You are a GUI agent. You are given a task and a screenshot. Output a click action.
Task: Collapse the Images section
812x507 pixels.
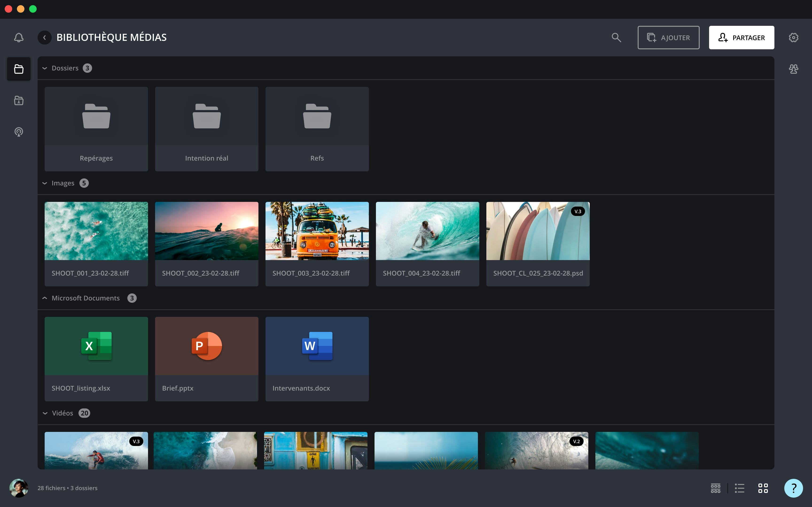pyautogui.click(x=45, y=183)
